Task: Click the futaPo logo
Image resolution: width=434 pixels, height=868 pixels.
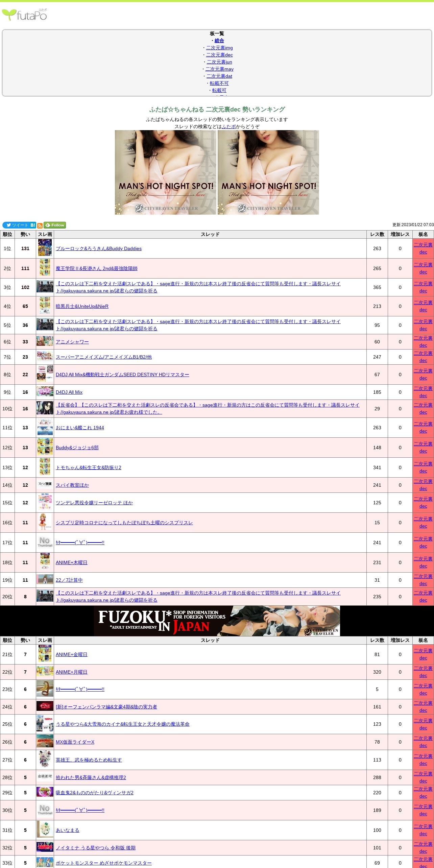Action: 24,15
